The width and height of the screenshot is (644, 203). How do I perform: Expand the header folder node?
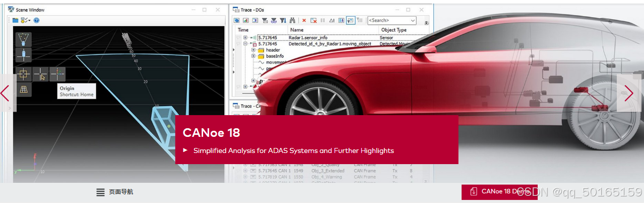(253, 50)
